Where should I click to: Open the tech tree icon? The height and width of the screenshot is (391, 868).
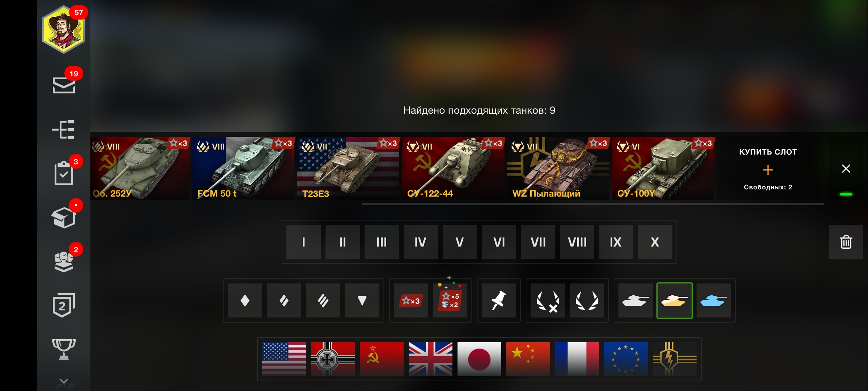(x=64, y=130)
